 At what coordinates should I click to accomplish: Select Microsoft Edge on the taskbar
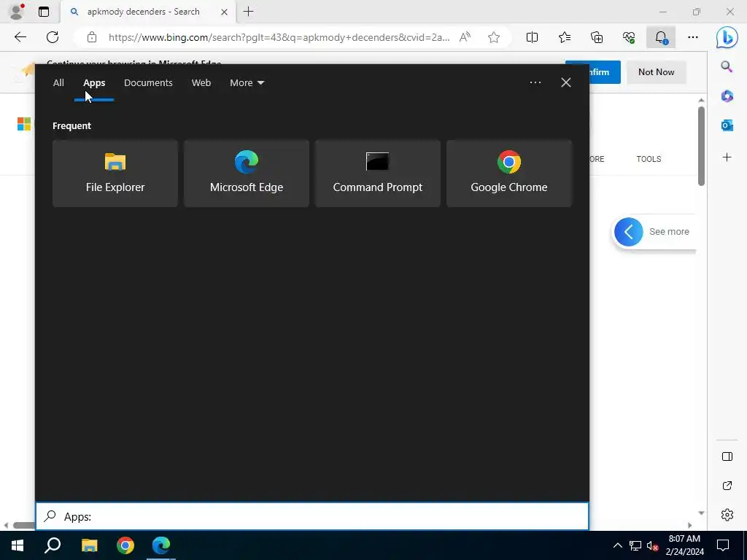(x=161, y=545)
